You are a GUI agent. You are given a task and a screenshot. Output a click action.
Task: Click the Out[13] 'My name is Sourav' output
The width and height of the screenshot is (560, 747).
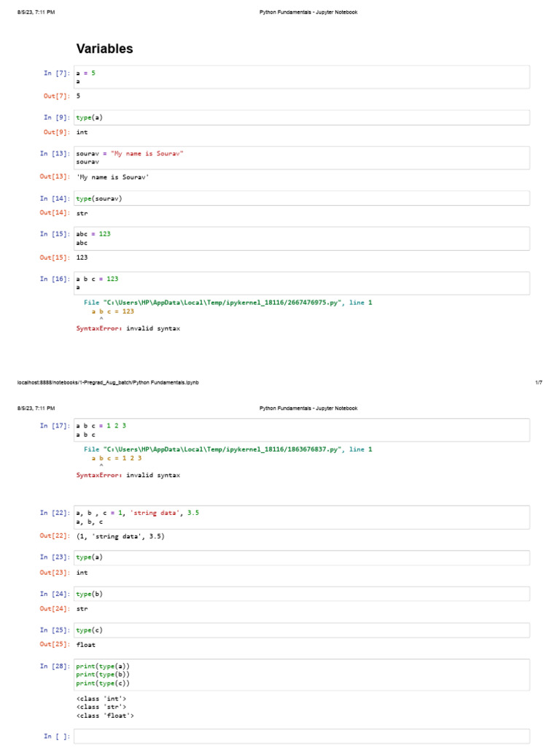click(x=114, y=177)
